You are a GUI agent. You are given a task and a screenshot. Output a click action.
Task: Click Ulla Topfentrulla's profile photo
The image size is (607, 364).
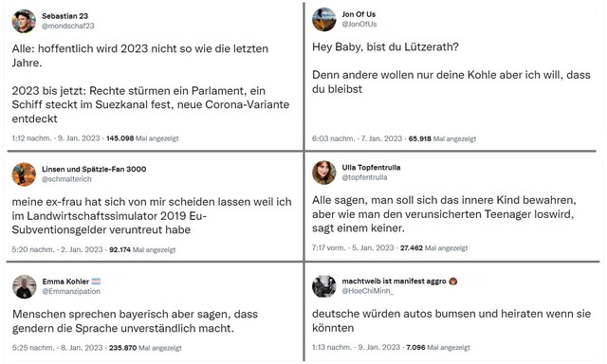(x=324, y=173)
